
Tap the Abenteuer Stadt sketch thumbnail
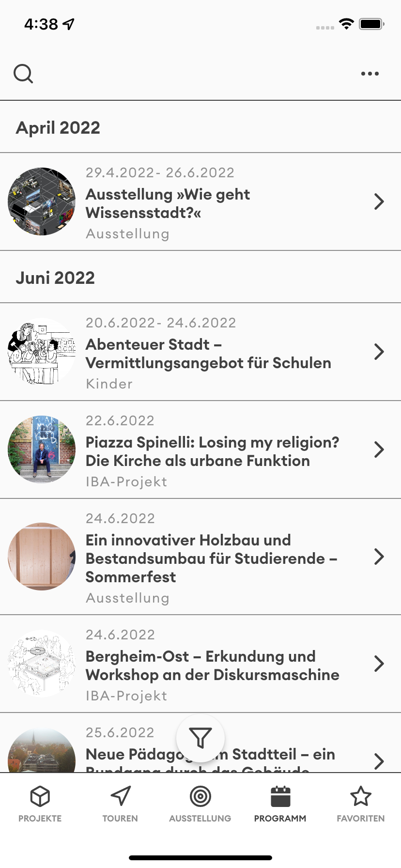tap(42, 352)
